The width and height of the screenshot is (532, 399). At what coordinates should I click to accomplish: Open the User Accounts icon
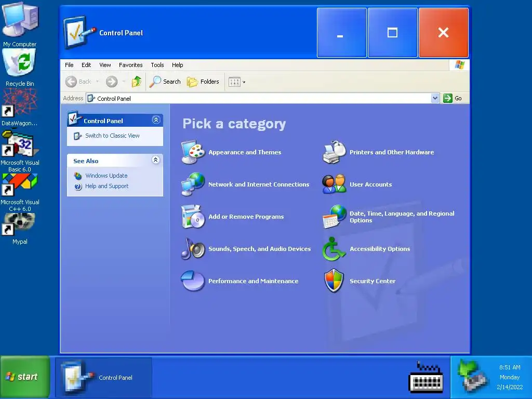tap(334, 184)
